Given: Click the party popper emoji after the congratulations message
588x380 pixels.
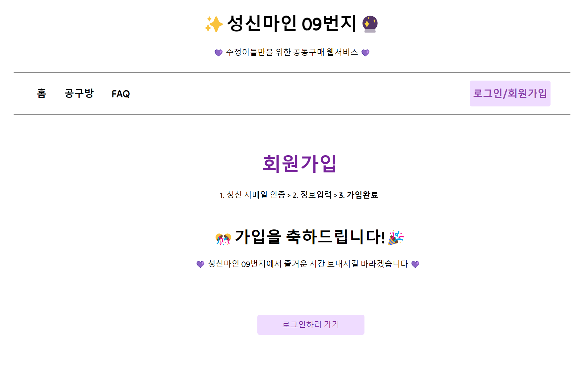Looking at the screenshot, I should tap(396, 237).
